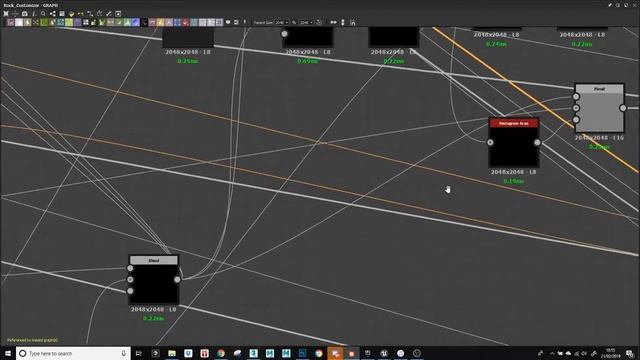Add a Bitmap node from the toolbar
The height and width of the screenshot is (360, 640).
pyautogui.click(x=11, y=22)
